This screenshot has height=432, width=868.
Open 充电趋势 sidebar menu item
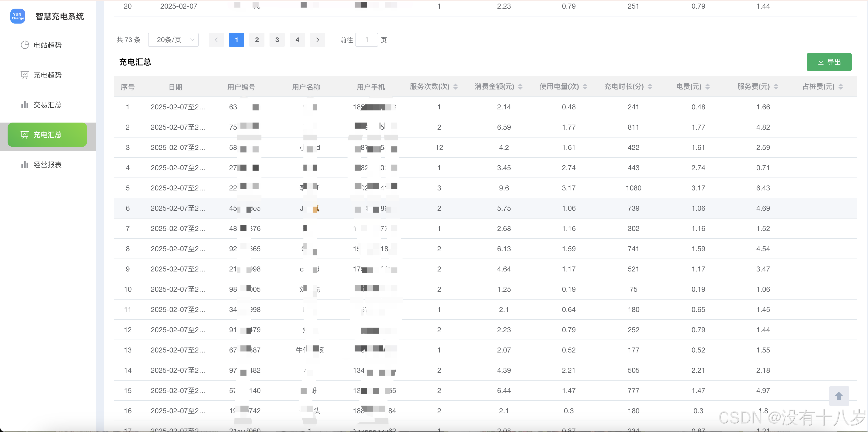pos(47,75)
